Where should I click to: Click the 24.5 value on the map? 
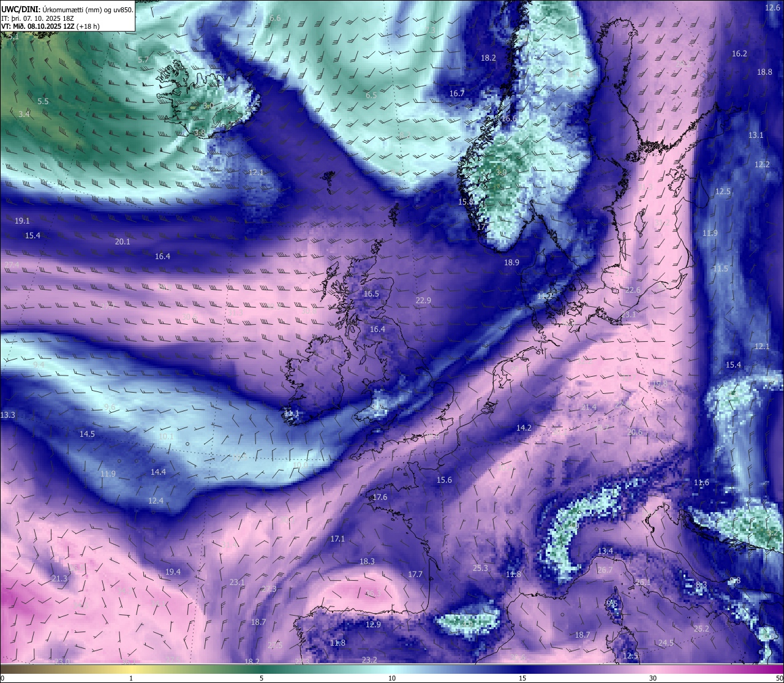666,643
